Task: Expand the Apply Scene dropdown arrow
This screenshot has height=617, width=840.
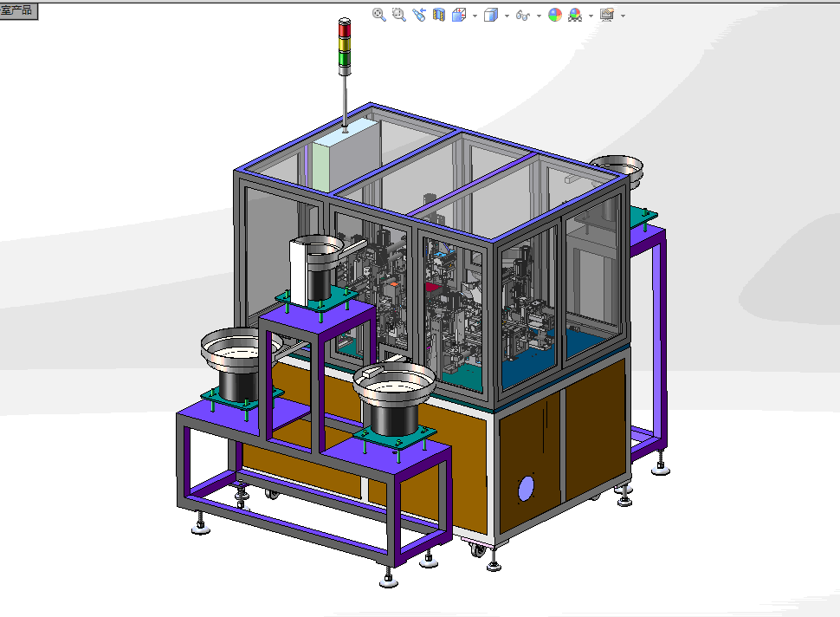Action: (591, 16)
